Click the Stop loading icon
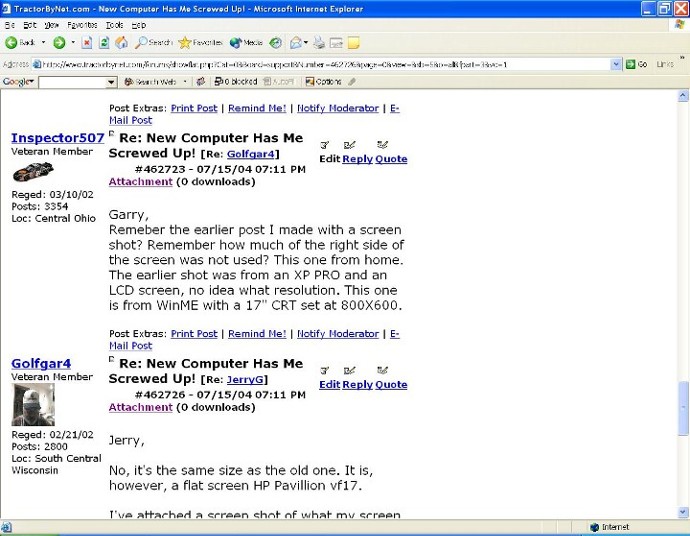This screenshot has height=536, width=690. [87, 43]
